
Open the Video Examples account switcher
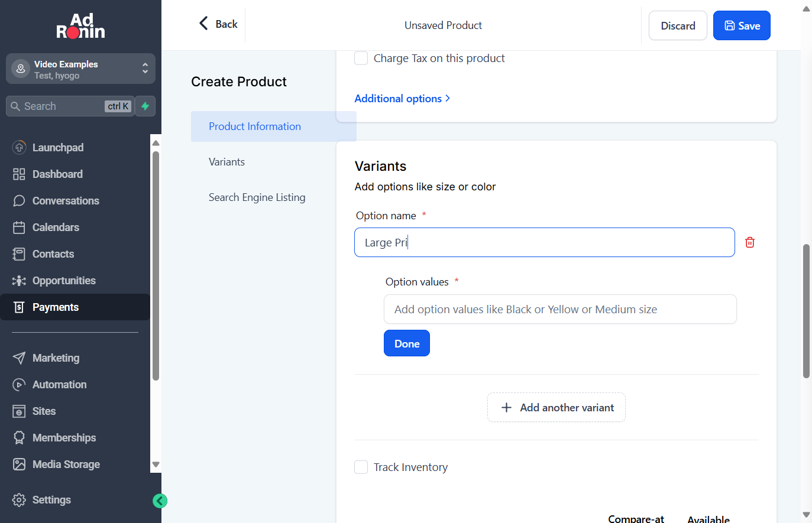(x=80, y=69)
